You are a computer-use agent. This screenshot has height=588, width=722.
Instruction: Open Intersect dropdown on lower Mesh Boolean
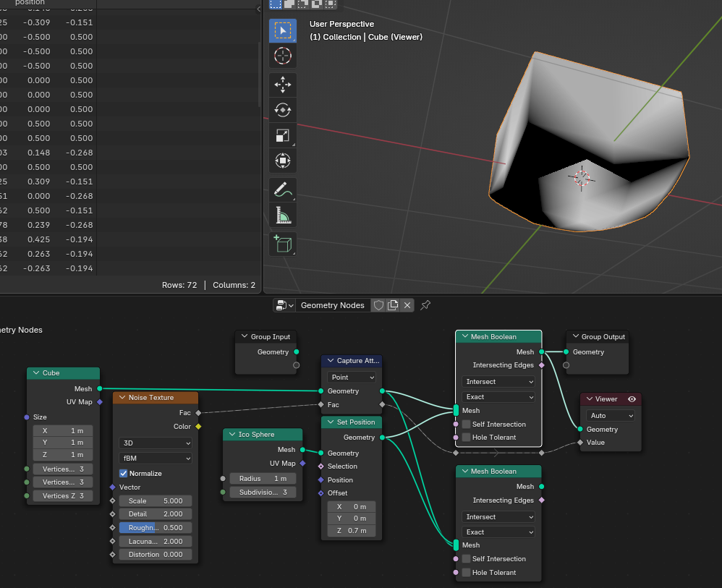point(498,516)
